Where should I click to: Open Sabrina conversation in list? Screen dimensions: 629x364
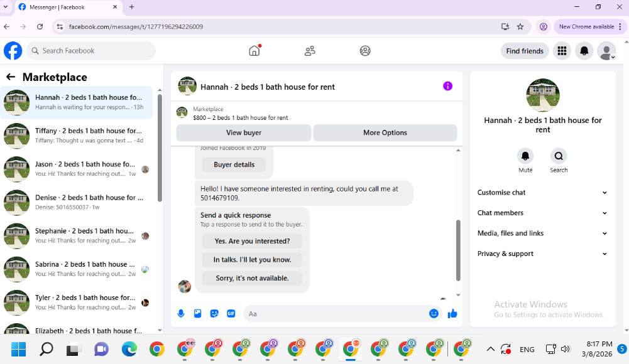pos(76,269)
